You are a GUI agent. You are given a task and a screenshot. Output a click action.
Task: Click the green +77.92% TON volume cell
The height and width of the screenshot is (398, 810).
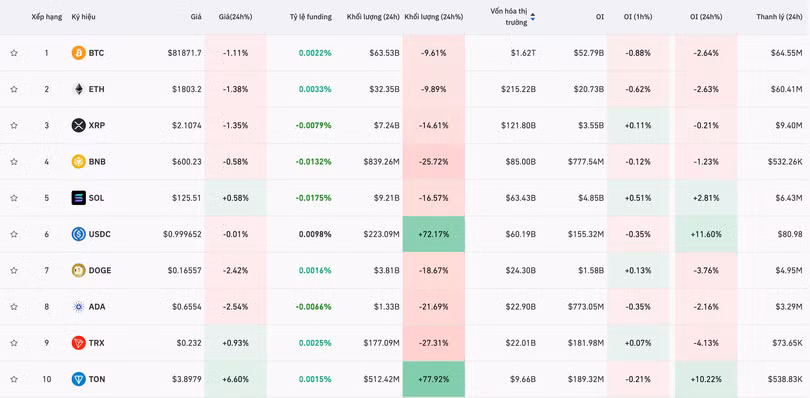point(433,379)
